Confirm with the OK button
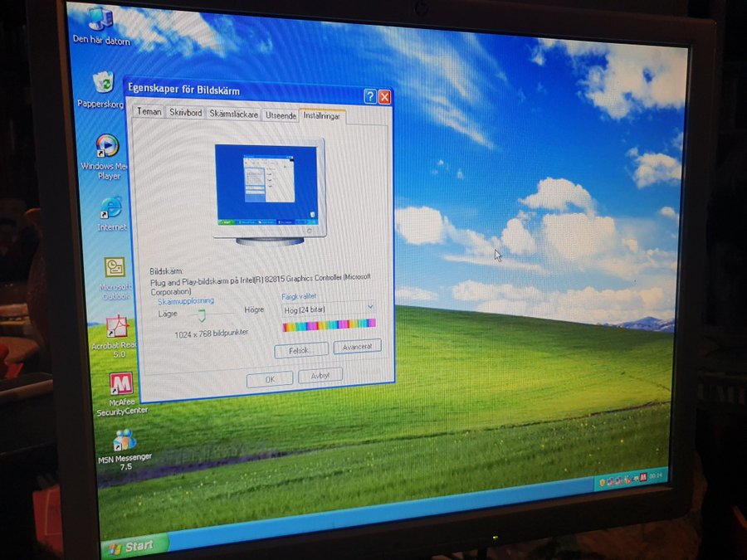 (270, 379)
